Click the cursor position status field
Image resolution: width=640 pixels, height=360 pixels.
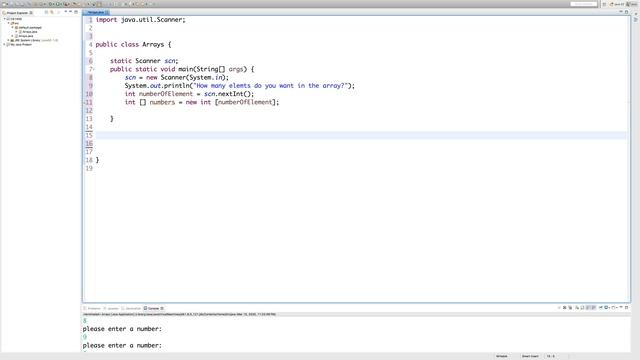click(x=551, y=356)
